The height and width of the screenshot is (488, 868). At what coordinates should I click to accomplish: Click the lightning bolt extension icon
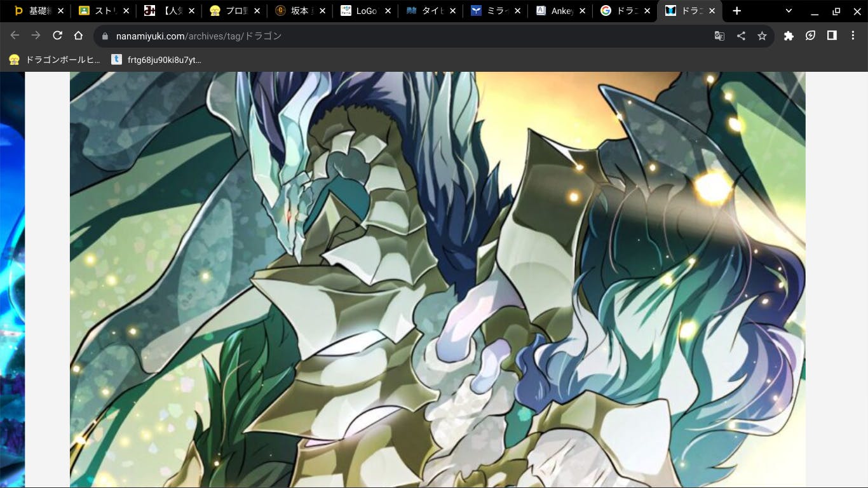pyautogui.click(x=810, y=36)
